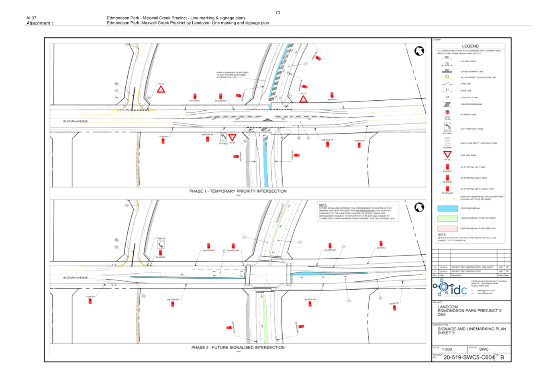Click revision B row dated 13.08.24
This screenshot has width=555, height=392.
pyautogui.click(x=471, y=267)
